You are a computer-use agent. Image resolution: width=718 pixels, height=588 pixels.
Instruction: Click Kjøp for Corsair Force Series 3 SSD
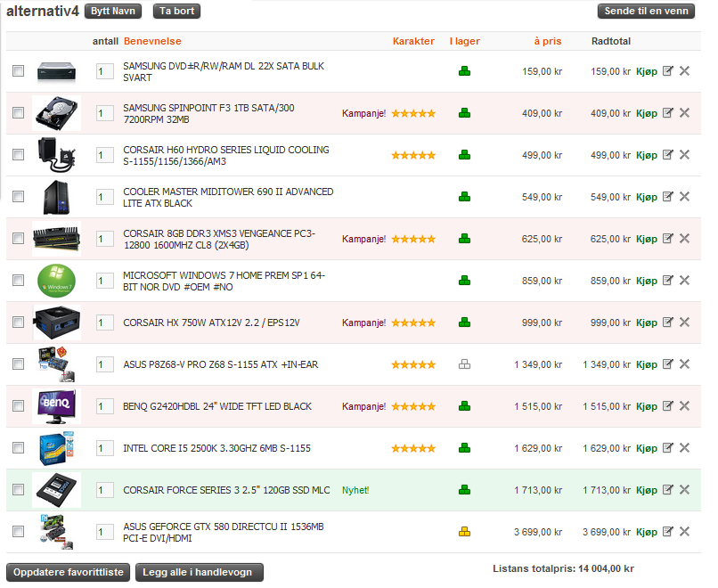tap(647, 491)
